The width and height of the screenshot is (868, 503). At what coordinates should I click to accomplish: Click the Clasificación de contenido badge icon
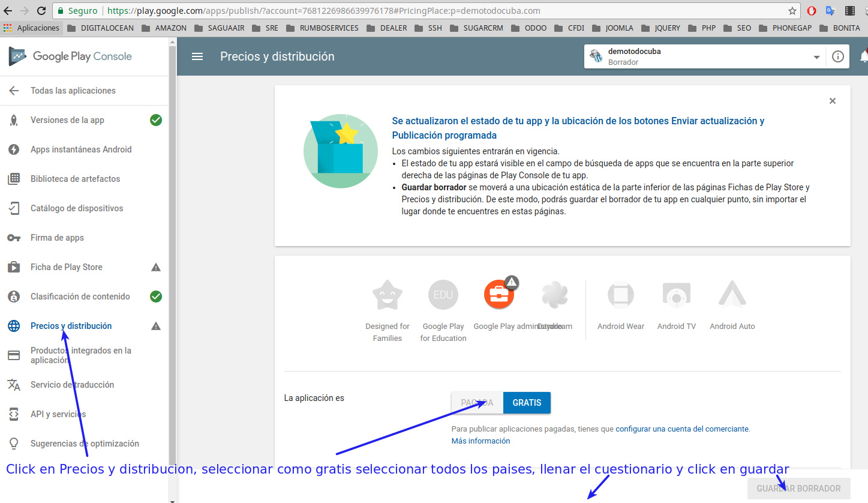(x=14, y=297)
